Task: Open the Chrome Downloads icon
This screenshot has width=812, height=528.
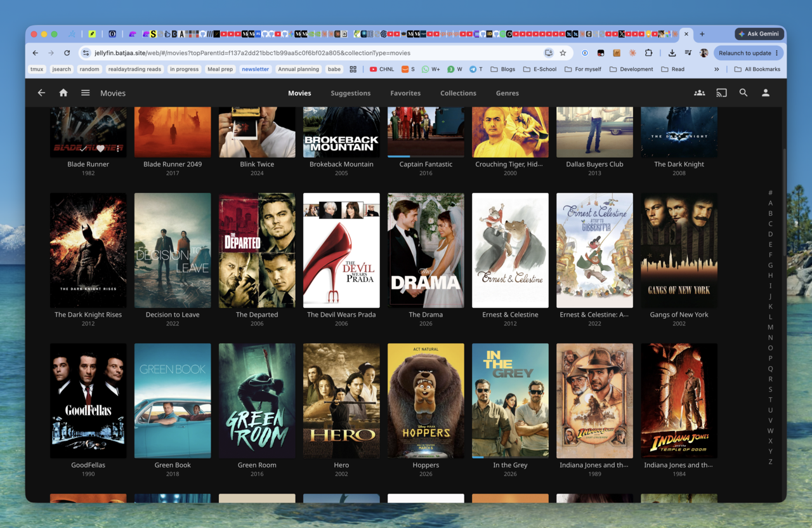Action: click(x=672, y=53)
